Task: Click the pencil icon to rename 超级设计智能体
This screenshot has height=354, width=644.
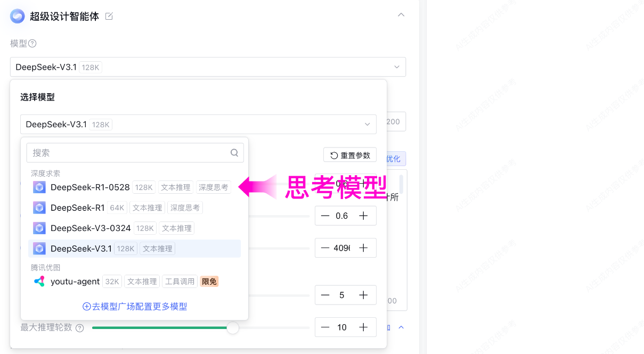Action: pos(109,17)
